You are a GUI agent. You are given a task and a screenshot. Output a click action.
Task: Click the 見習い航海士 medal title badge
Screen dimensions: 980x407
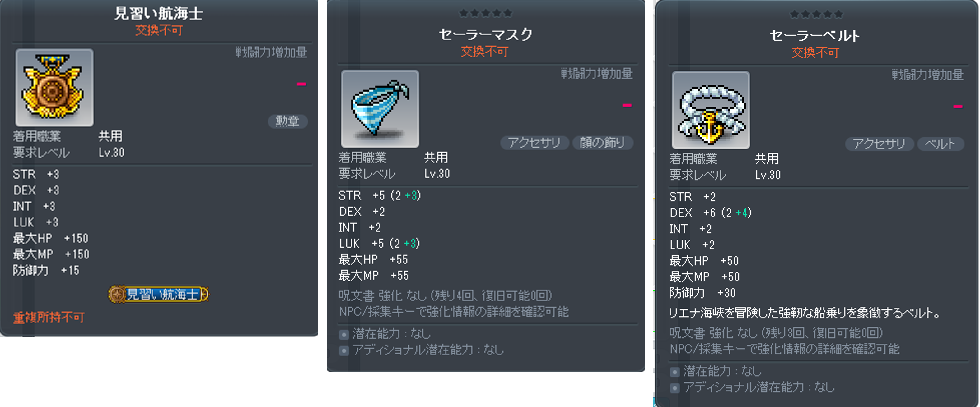pyautogui.click(x=158, y=294)
